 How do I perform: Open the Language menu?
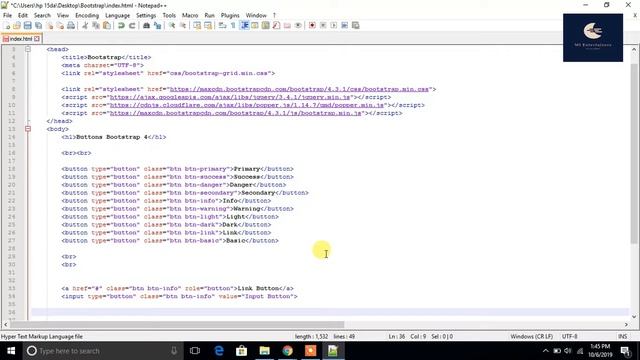118,15
